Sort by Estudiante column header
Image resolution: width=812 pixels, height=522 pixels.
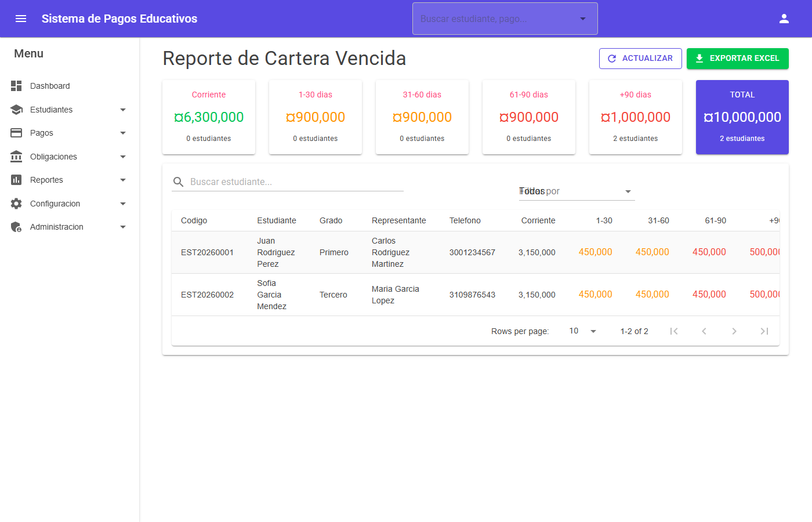(277, 220)
